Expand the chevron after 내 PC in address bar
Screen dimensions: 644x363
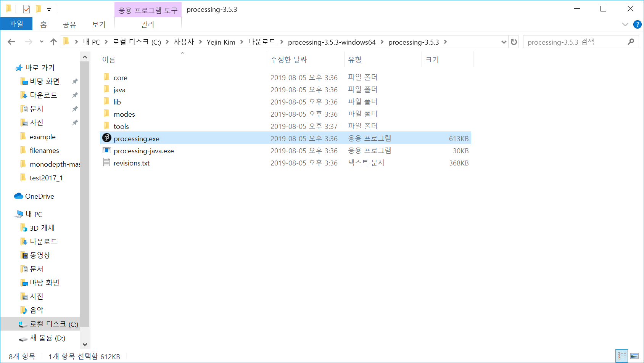(x=106, y=42)
